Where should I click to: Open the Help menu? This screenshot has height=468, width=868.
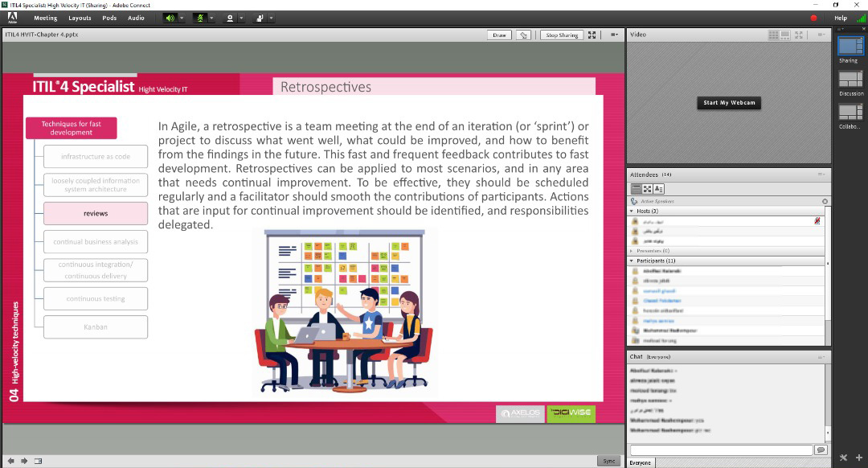pyautogui.click(x=841, y=18)
